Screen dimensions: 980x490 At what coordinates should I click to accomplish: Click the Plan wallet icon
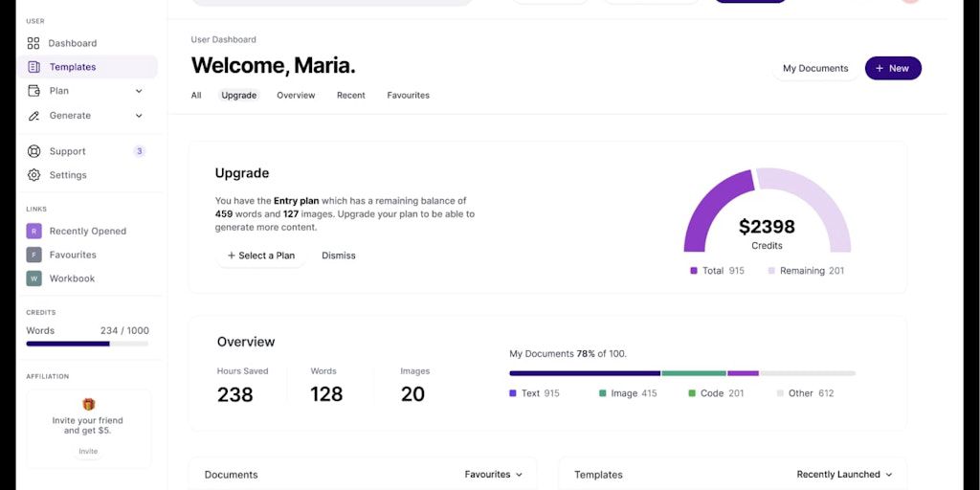[x=33, y=91]
